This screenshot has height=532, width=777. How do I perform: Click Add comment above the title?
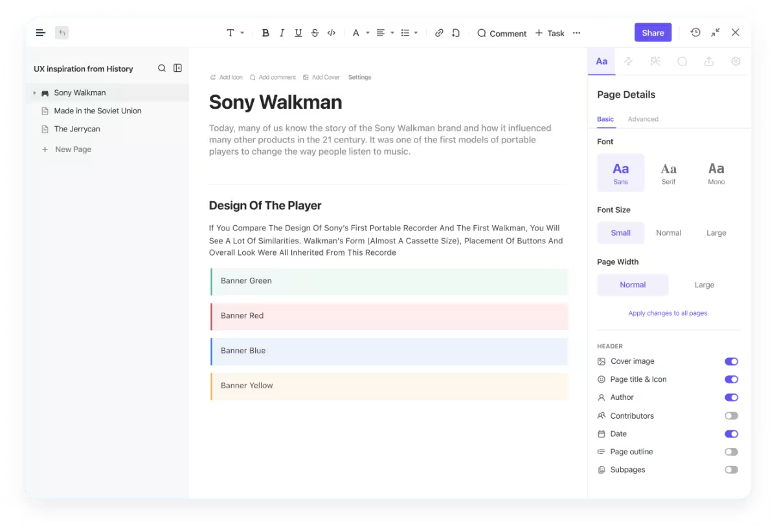[273, 77]
